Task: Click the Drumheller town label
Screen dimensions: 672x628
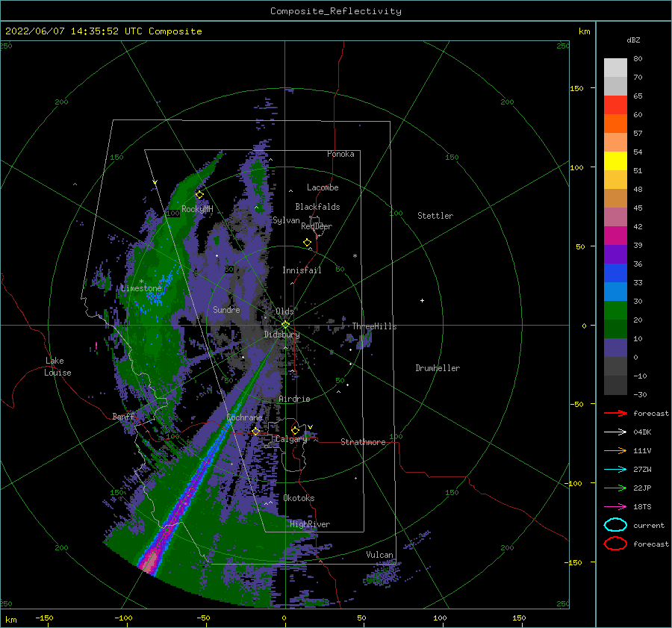Action: pos(438,368)
